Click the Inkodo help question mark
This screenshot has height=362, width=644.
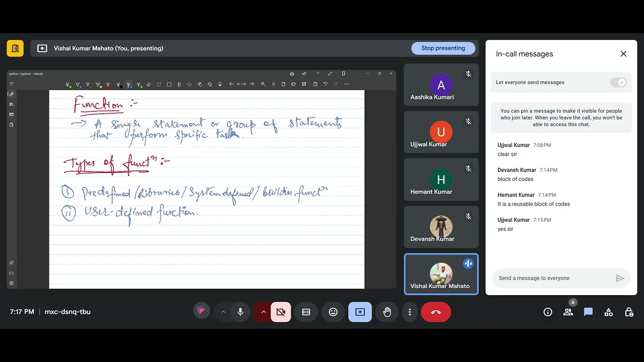click(317, 73)
